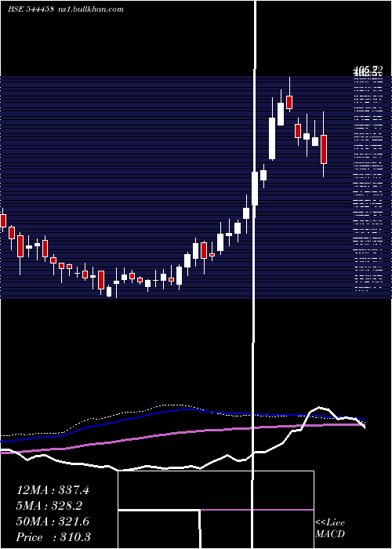This screenshot has height=549, width=392.
Task: Click the <<Live MACD label
Action: pos(330,529)
